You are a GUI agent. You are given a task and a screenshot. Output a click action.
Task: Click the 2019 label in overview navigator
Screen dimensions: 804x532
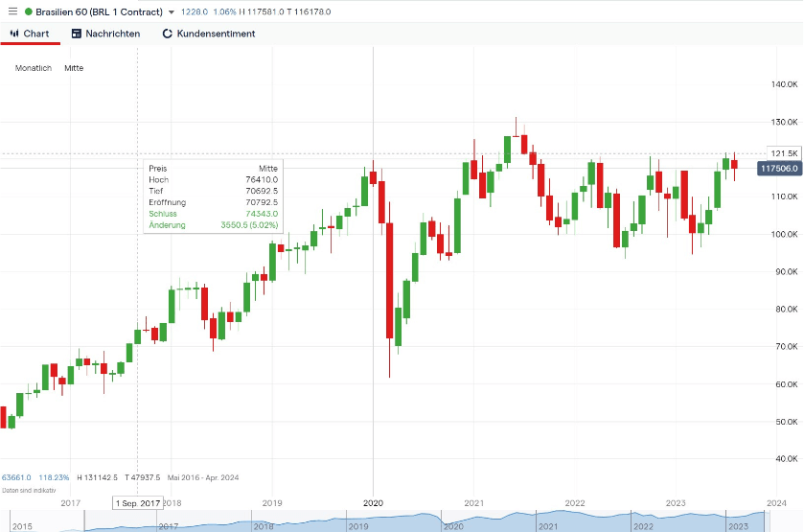tap(358, 526)
